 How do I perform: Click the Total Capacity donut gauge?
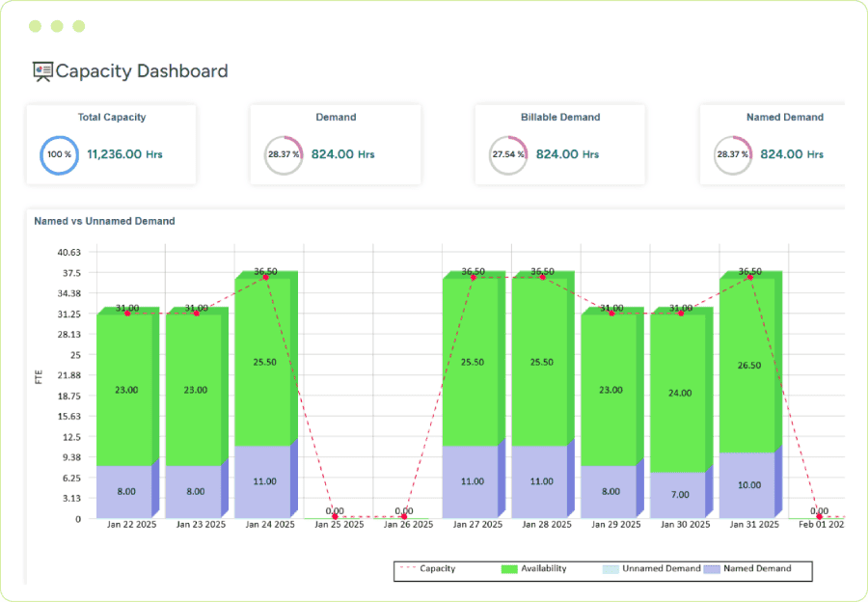click(59, 154)
